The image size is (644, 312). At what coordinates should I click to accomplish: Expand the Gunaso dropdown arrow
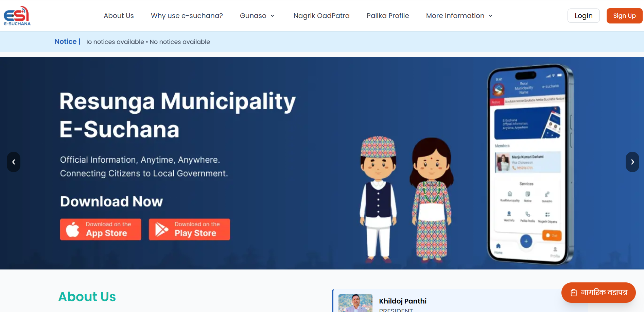(272, 16)
